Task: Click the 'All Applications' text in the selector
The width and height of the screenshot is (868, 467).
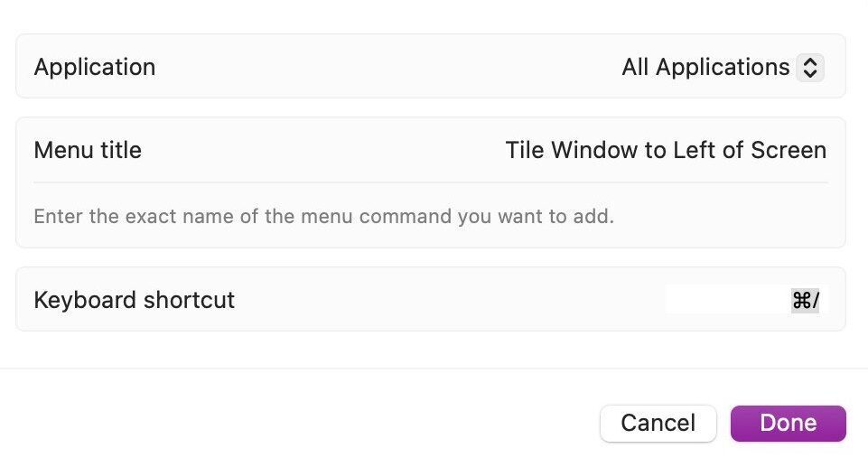Action: (x=705, y=68)
